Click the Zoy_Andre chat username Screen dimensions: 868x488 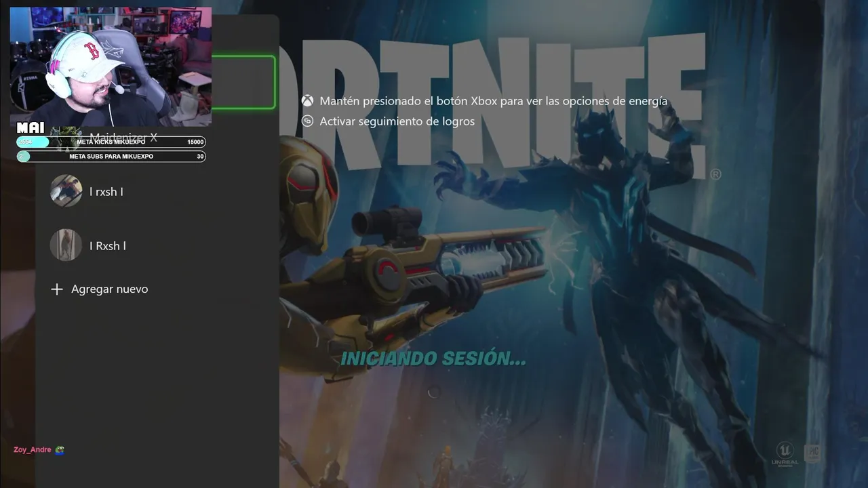(x=33, y=450)
